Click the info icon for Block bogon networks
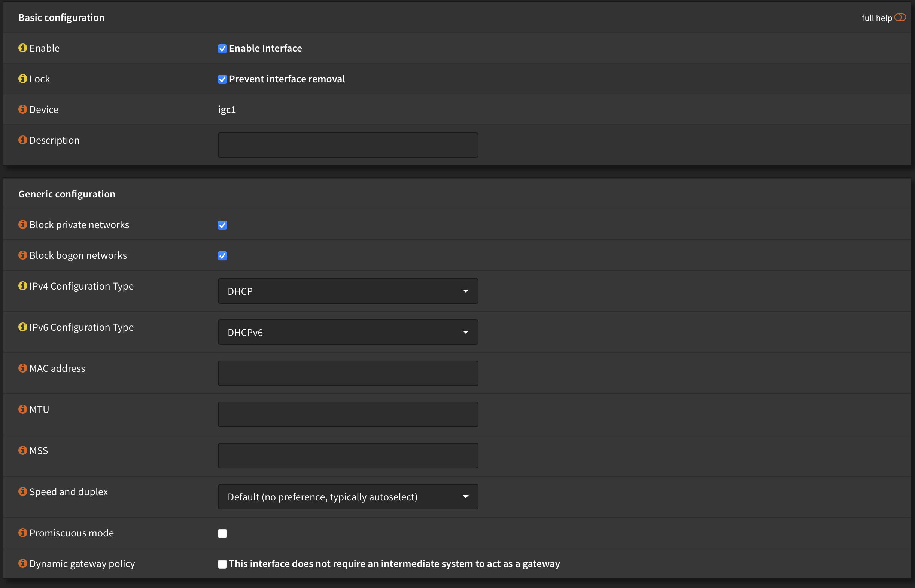Viewport: 915px width, 588px height. pyautogui.click(x=22, y=255)
